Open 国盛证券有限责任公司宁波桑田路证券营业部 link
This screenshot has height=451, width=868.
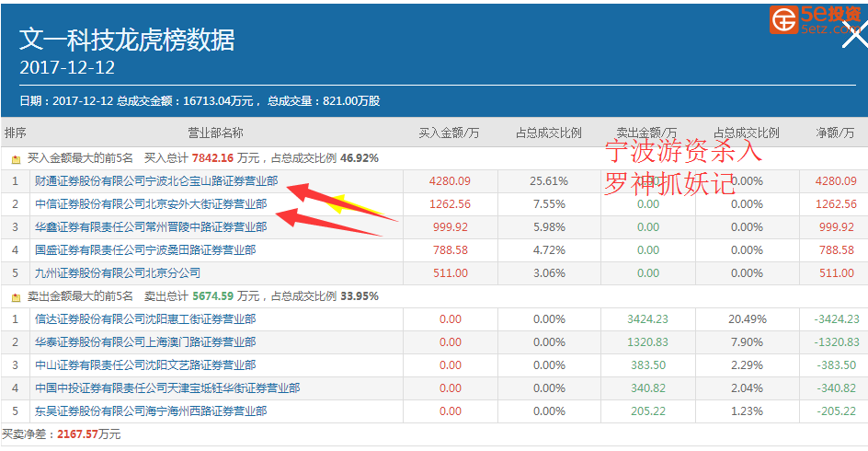(x=145, y=249)
